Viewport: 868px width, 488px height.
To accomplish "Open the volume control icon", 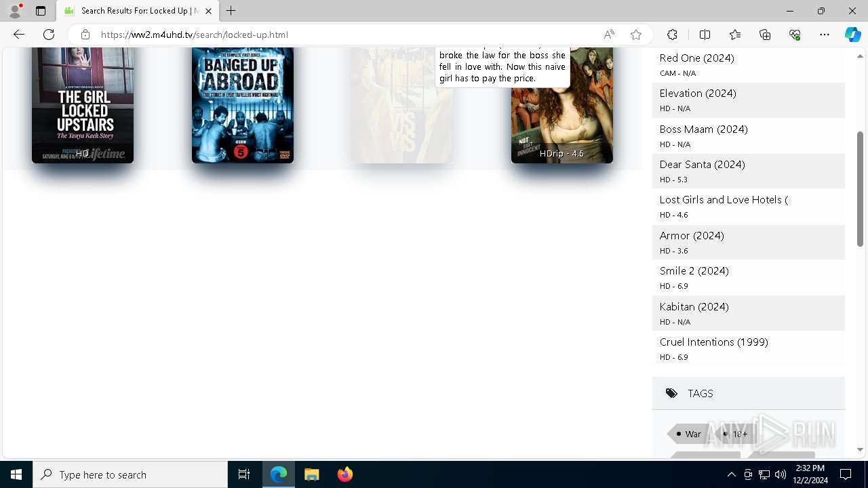I will point(781,474).
